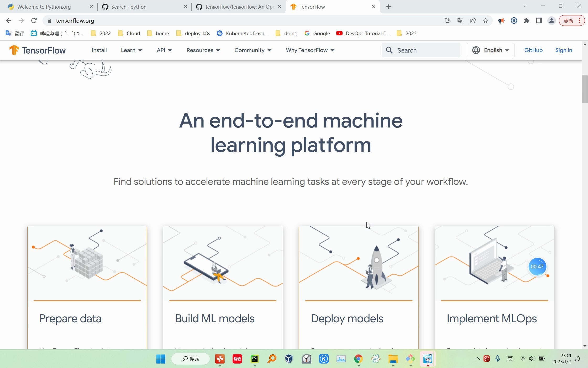The height and width of the screenshot is (368, 588).
Task: Click the TensorFlow logo in header
Action: click(x=37, y=50)
